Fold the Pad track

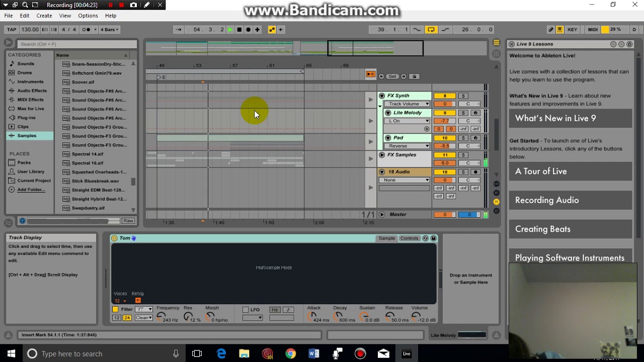[x=388, y=138]
